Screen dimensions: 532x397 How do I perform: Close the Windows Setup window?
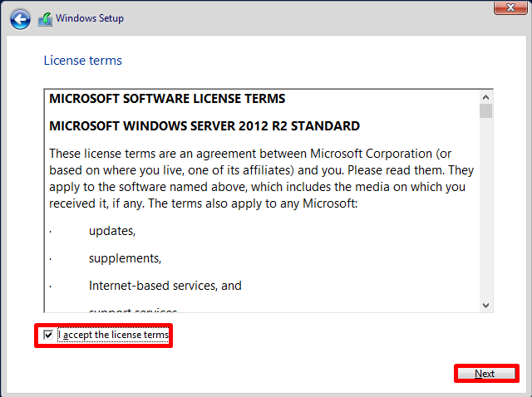pyautogui.click(x=506, y=7)
